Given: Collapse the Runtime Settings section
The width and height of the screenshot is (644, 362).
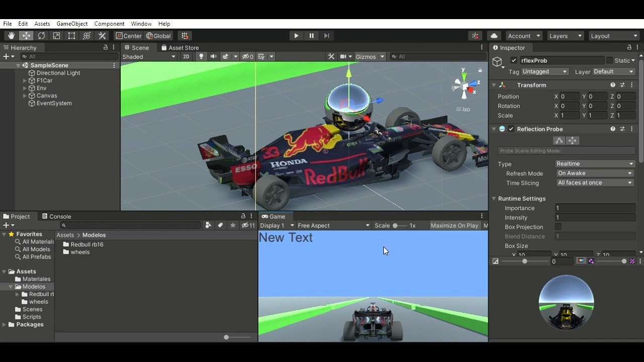Looking at the screenshot, I should coord(494,199).
